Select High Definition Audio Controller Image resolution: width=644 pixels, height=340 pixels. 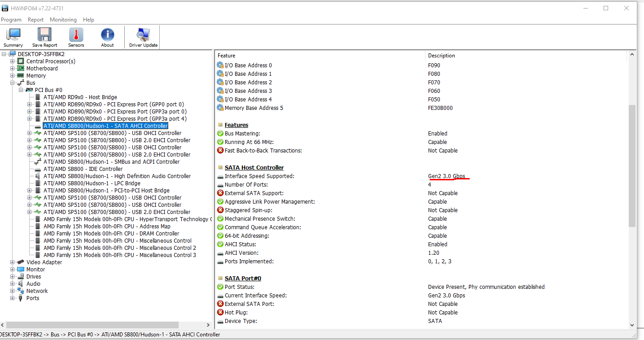(x=117, y=176)
